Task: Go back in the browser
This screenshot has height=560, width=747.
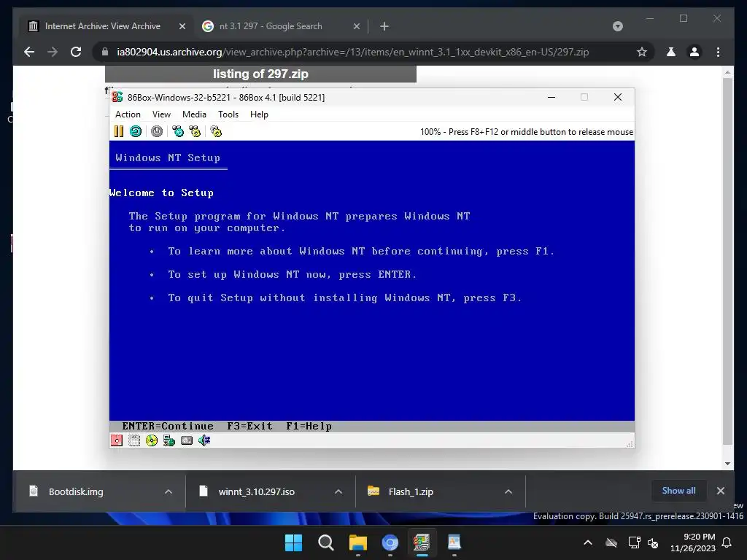Action: [29, 52]
